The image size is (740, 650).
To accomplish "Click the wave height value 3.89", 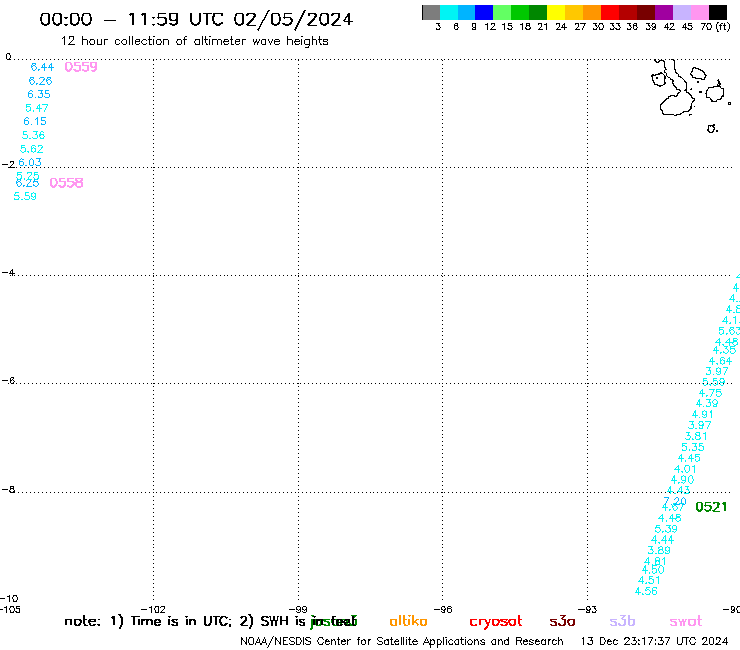I will pyautogui.click(x=659, y=550).
